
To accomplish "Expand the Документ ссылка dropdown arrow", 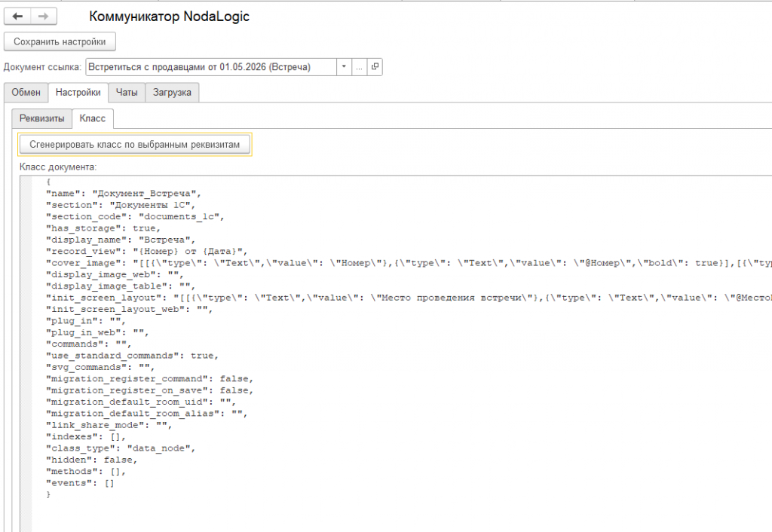I will [x=344, y=67].
